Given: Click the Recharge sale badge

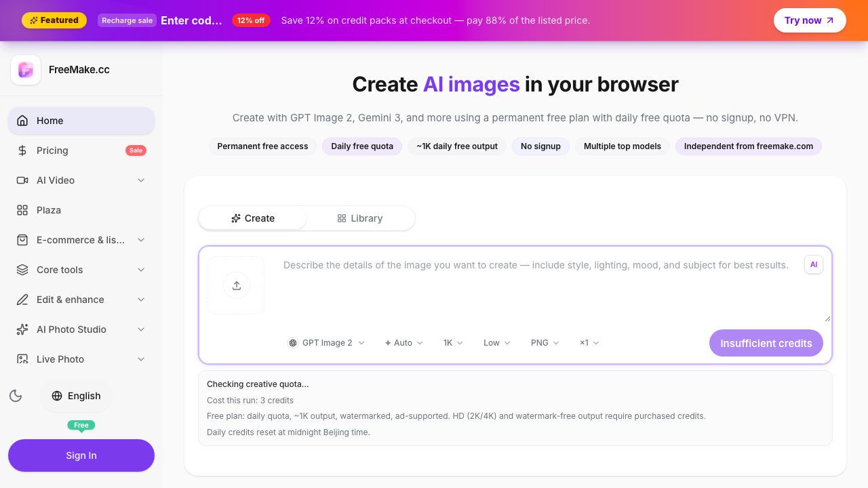Looking at the screenshot, I should pos(127,20).
